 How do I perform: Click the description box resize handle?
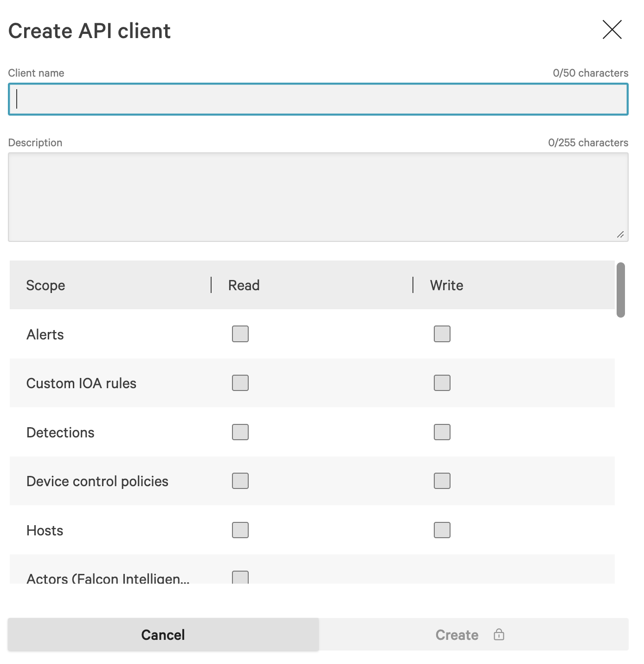(x=620, y=234)
